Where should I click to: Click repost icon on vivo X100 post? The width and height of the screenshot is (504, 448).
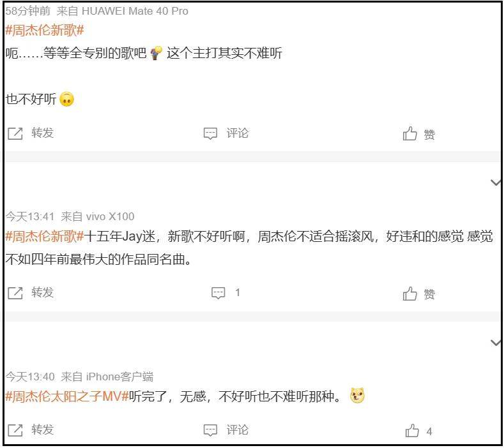tap(15, 293)
